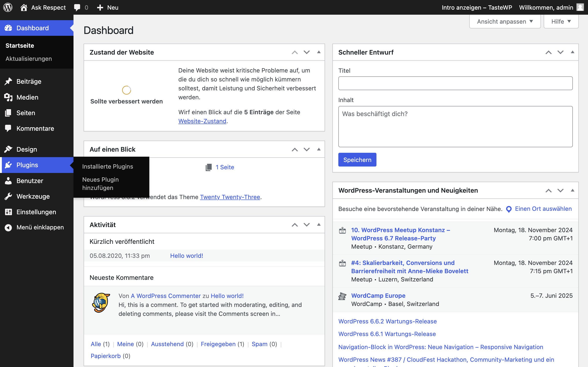Open Medien from the sidebar
This screenshot has height=367, width=588.
(27, 97)
